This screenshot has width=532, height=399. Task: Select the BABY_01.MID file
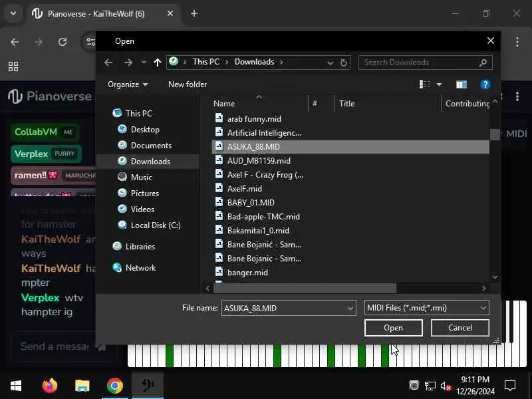coord(251,203)
